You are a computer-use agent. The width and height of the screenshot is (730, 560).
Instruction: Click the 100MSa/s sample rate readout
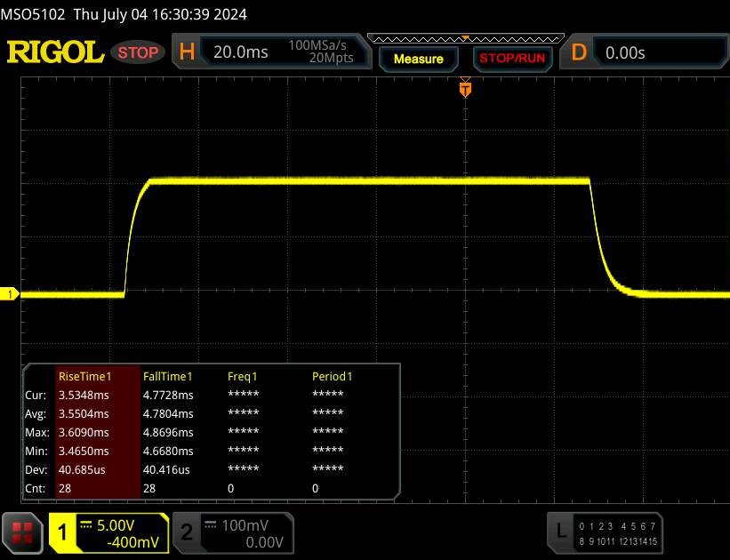(x=320, y=45)
